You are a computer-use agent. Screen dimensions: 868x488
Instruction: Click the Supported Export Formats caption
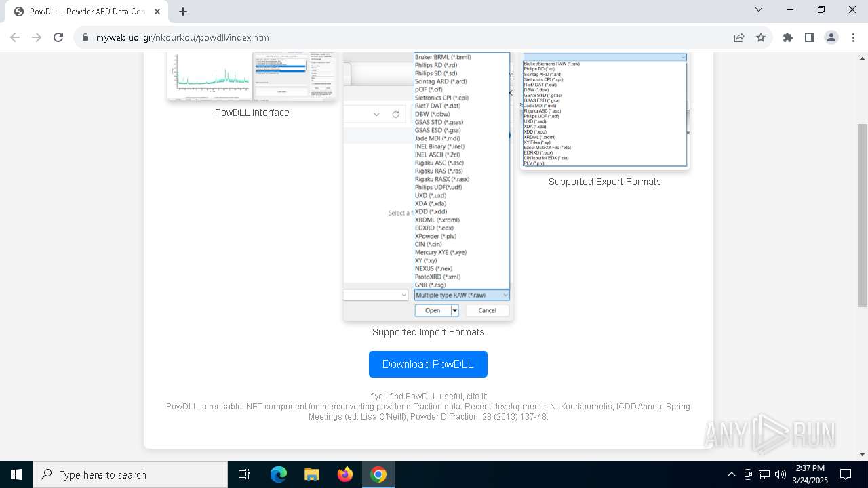[605, 182]
